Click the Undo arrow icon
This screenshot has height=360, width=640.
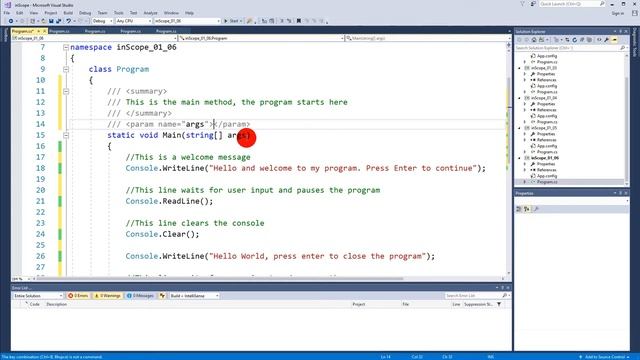point(69,21)
